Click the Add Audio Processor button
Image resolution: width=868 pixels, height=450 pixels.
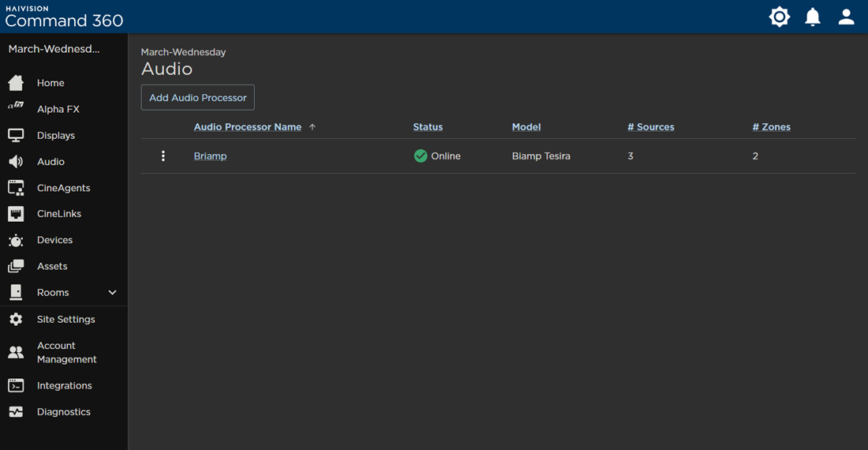(197, 97)
